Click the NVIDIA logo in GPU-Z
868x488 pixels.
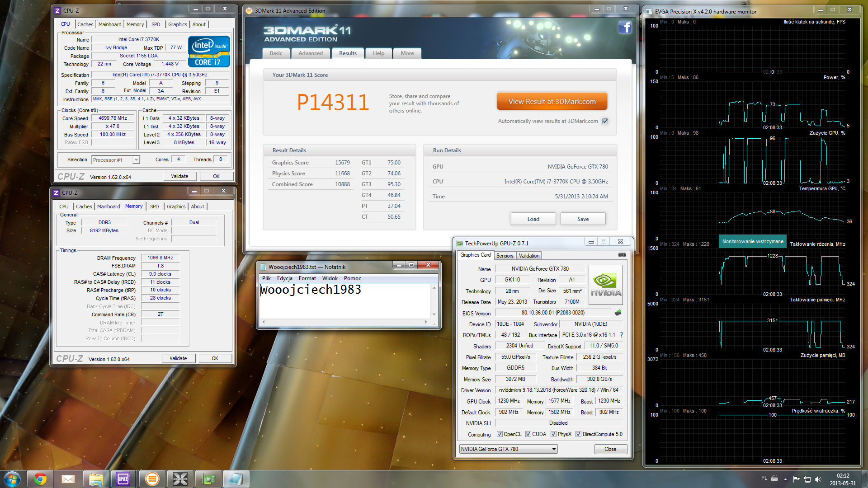pyautogui.click(x=605, y=284)
